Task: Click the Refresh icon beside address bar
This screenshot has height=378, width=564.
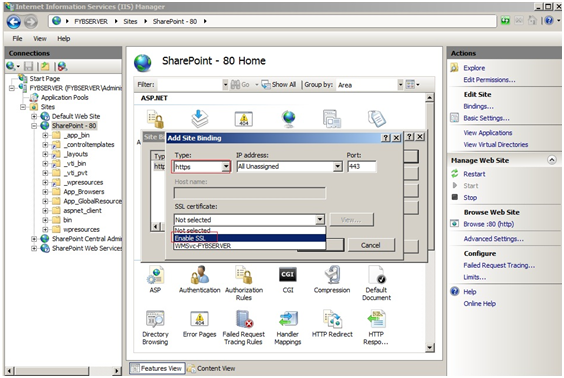Action: 505,21
